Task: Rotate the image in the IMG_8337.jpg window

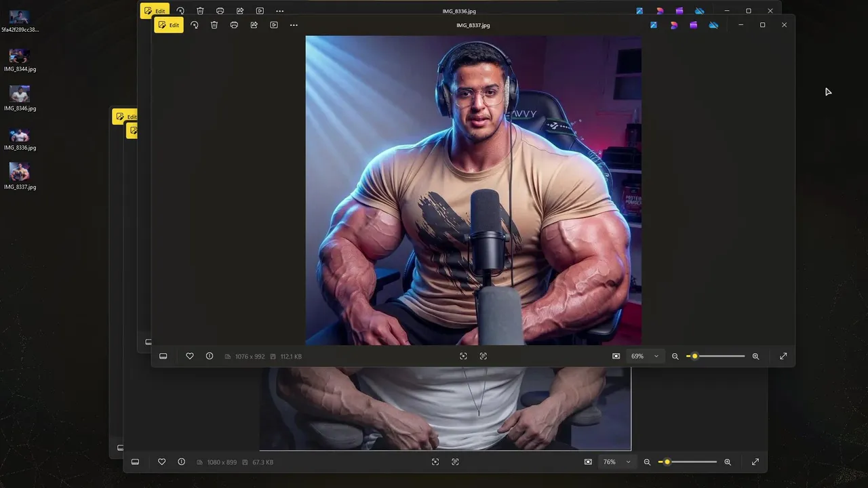Action: point(195,25)
